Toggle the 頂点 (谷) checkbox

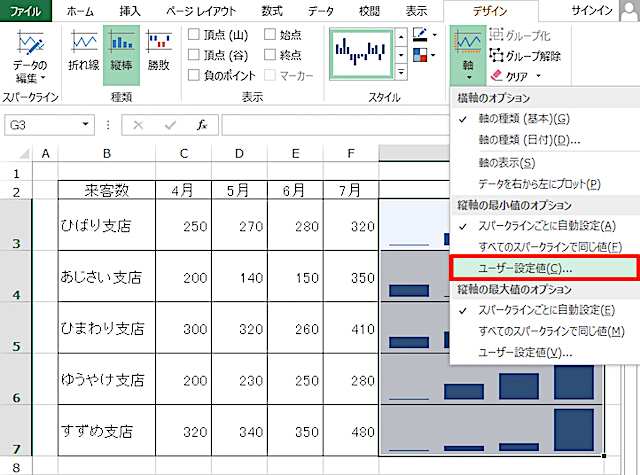click(193, 55)
